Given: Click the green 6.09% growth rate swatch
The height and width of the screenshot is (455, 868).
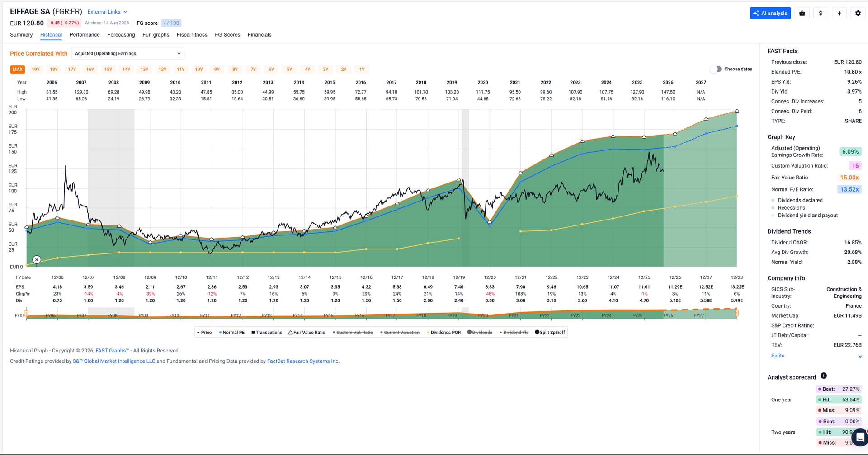Looking at the screenshot, I should (x=850, y=152).
